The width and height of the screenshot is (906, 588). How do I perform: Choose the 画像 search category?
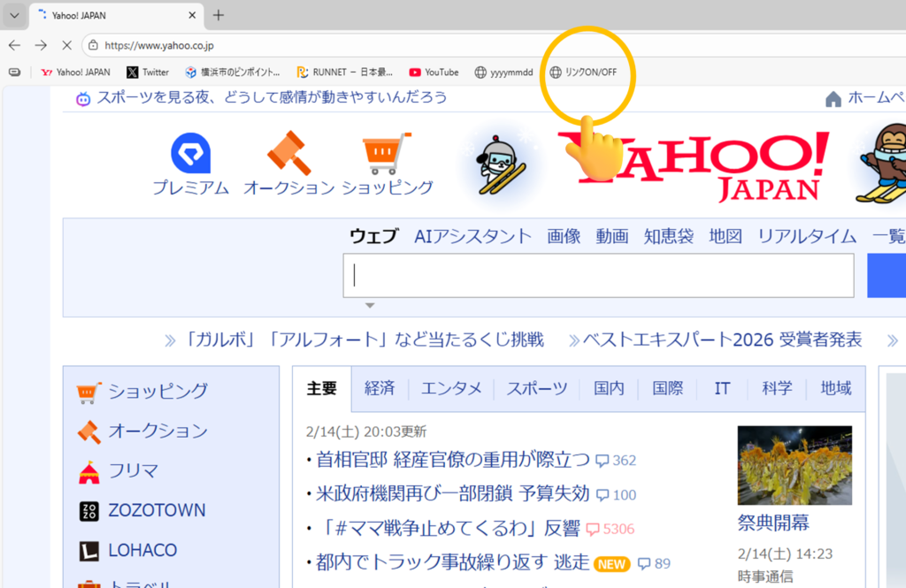click(564, 236)
